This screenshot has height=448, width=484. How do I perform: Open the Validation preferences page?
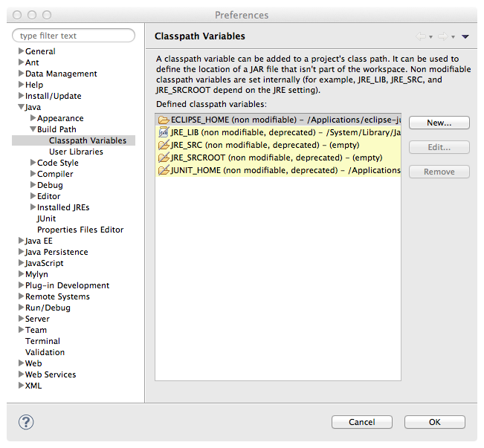click(45, 352)
